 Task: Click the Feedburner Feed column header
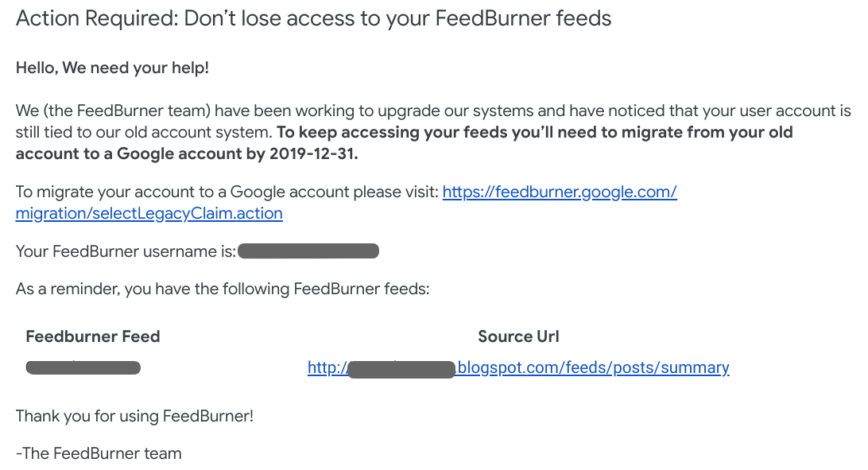click(93, 336)
